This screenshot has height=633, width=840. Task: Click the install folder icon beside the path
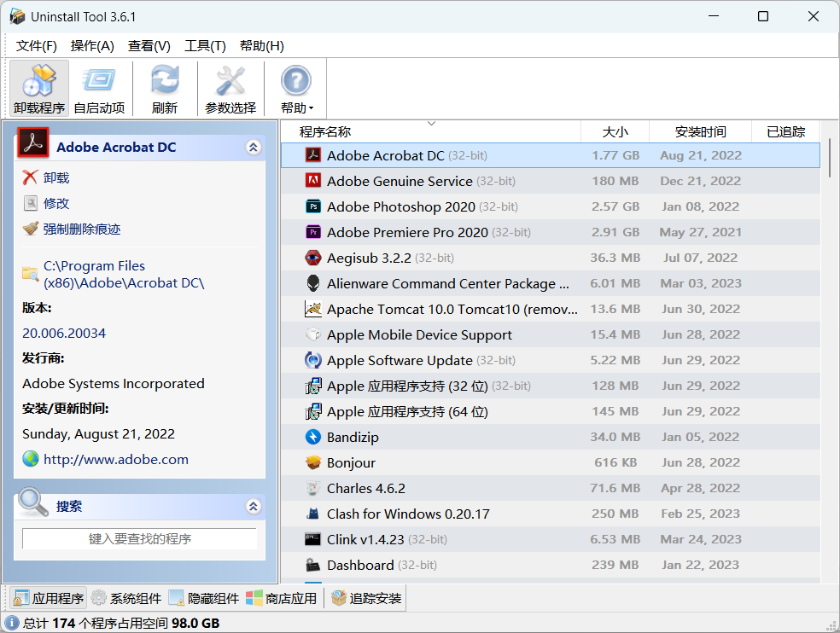point(31,274)
